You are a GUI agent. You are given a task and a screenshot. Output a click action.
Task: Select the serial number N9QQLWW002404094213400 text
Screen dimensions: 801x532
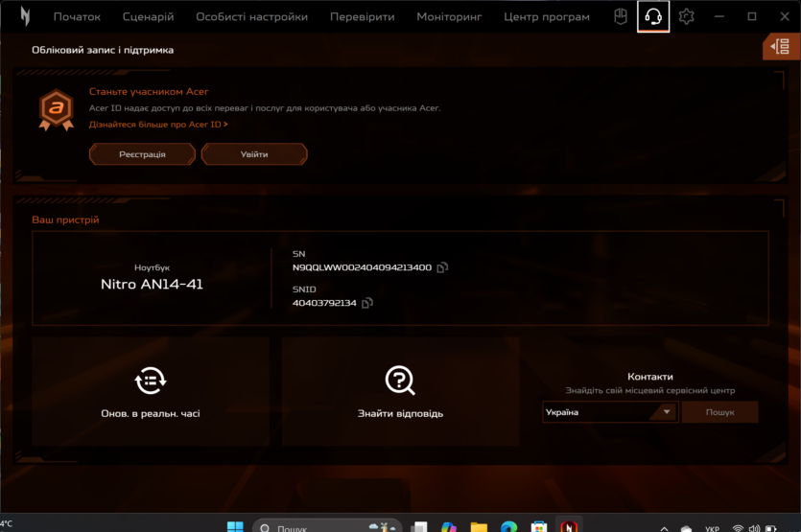coord(362,267)
